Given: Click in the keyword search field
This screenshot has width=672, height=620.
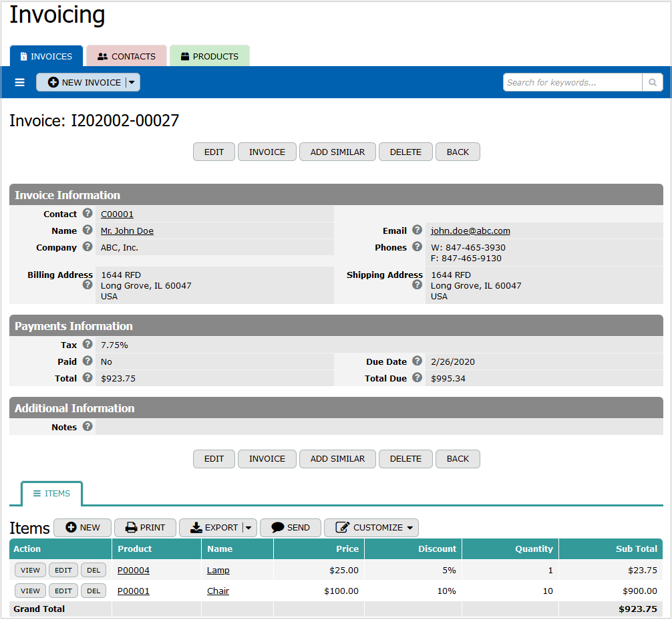Looking at the screenshot, I should coord(572,82).
